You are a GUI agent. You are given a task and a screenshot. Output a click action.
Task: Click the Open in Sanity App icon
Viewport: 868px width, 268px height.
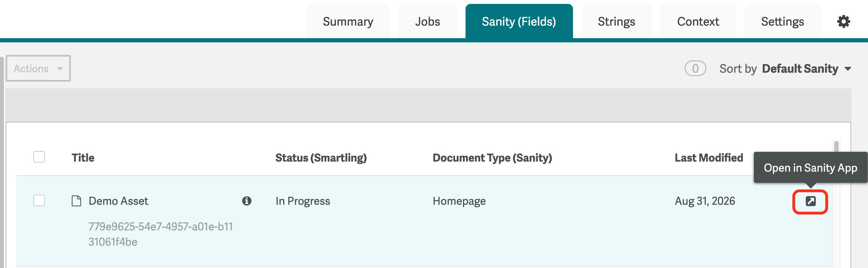(811, 201)
